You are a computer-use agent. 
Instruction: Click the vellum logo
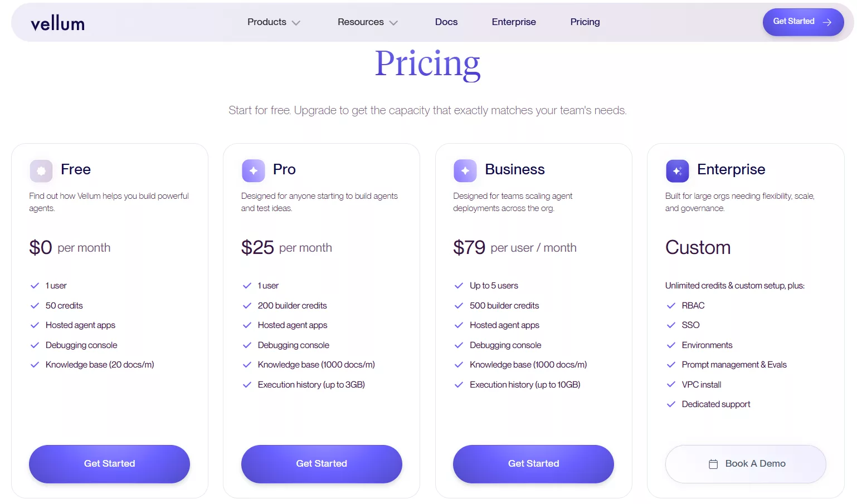pyautogui.click(x=58, y=23)
